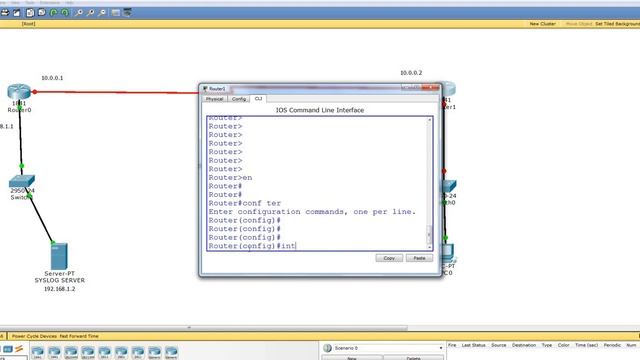Click the Fire column header
The height and width of the screenshot is (360, 640).
tap(452, 345)
